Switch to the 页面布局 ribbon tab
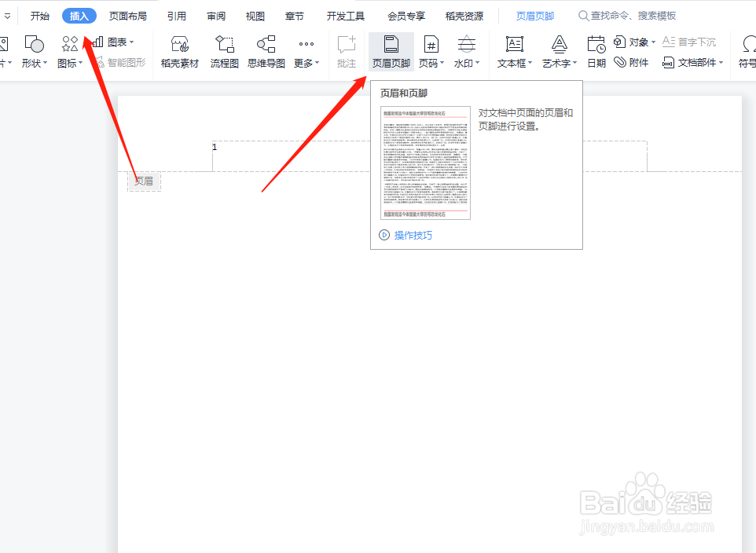Screen dimensions: 756x553 127,14
